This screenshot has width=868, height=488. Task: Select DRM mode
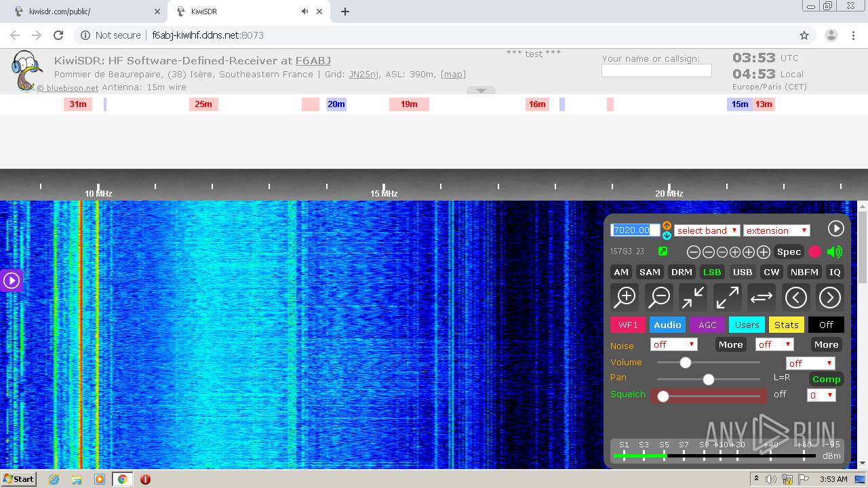point(682,272)
